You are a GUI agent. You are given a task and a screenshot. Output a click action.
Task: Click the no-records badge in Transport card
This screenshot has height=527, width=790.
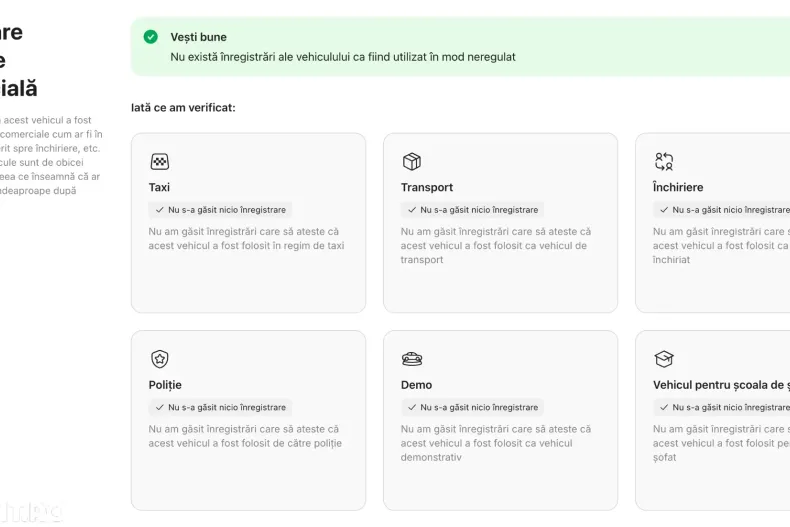click(x=472, y=210)
